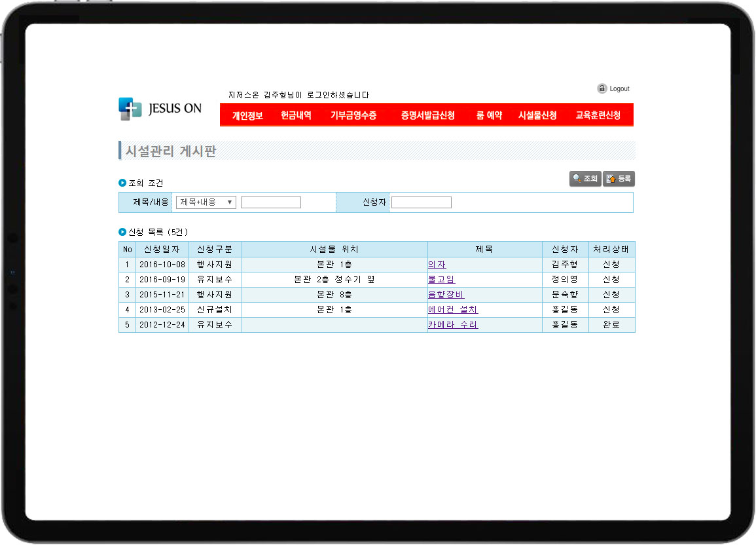The height and width of the screenshot is (545, 756).
Task: Navigate to the 시설물신청 menu
Action: point(537,115)
